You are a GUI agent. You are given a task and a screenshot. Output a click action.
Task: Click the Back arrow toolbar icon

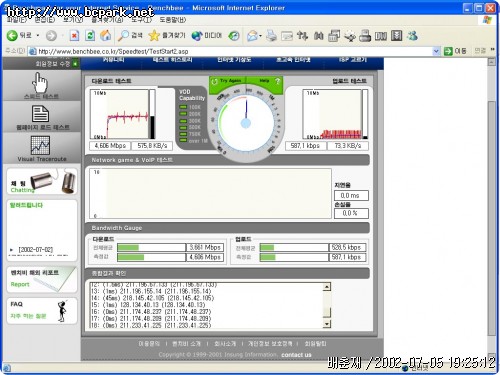pyautogui.click(x=12, y=36)
